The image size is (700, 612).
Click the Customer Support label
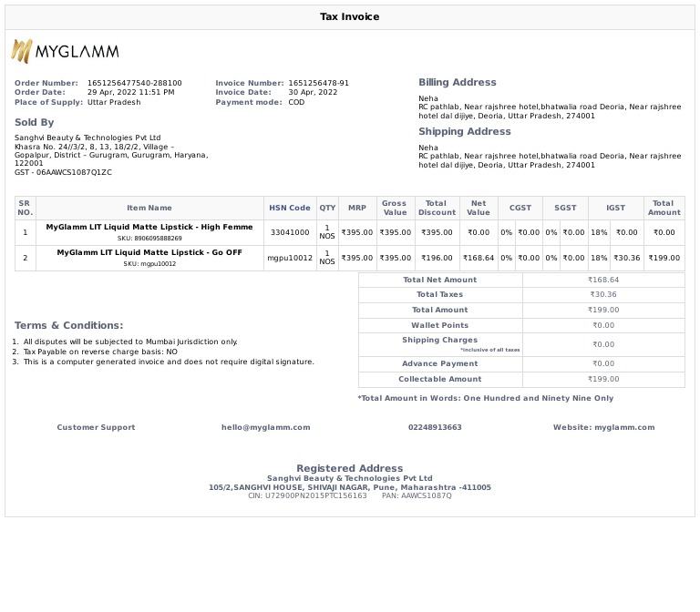[96, 427]
